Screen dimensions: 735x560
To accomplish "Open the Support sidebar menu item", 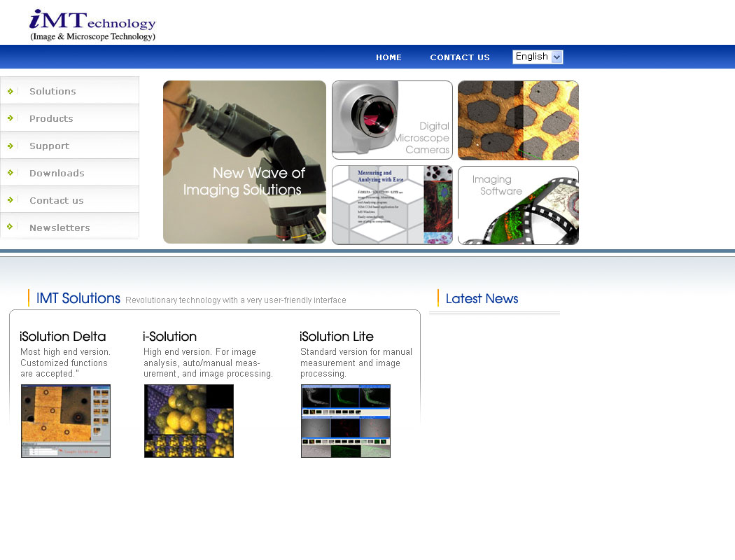I will point(69,146).
